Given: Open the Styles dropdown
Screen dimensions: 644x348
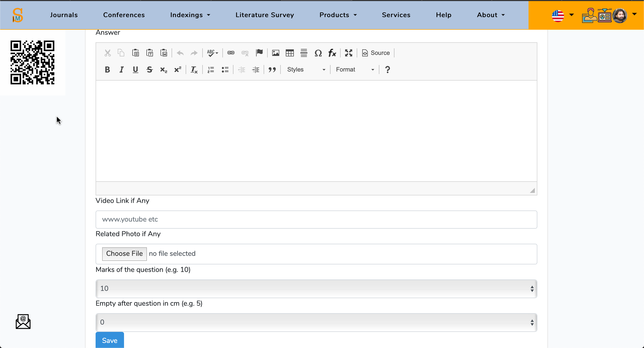Looking at the screenshot, I should point(306,69).
